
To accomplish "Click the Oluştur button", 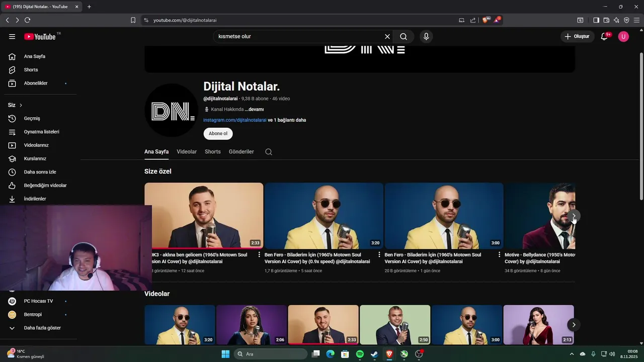I will pyautogui.click(x=577, y=37).
